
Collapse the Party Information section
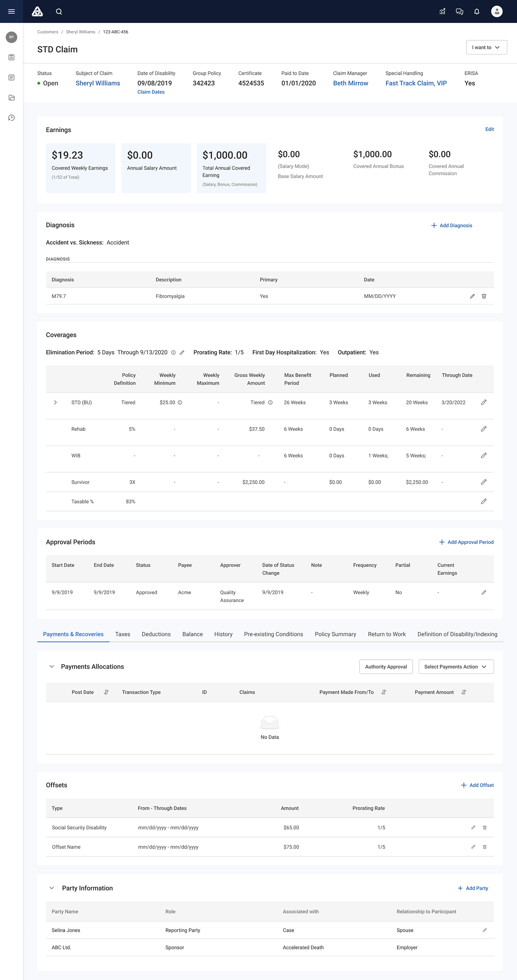(x=52, y=888)
